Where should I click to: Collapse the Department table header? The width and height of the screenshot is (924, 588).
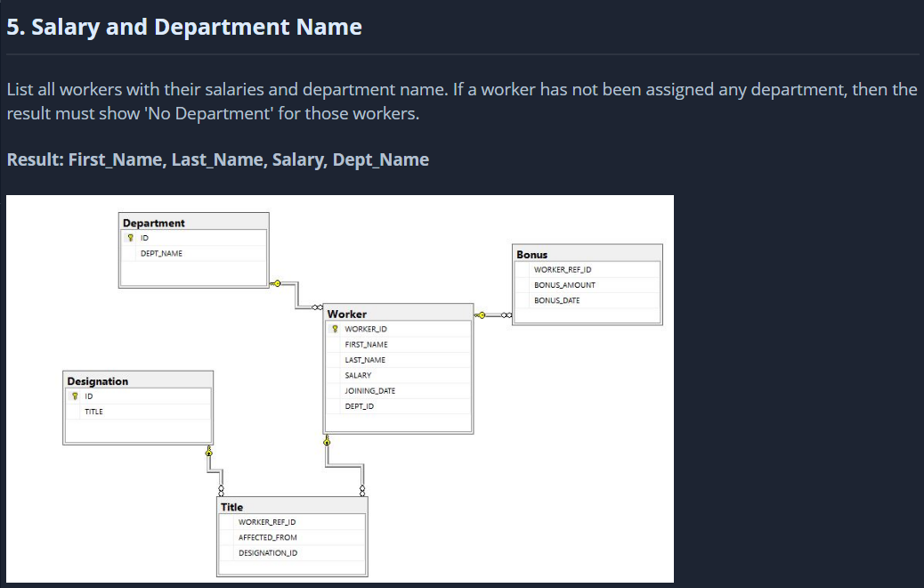[x=154, y=223]
